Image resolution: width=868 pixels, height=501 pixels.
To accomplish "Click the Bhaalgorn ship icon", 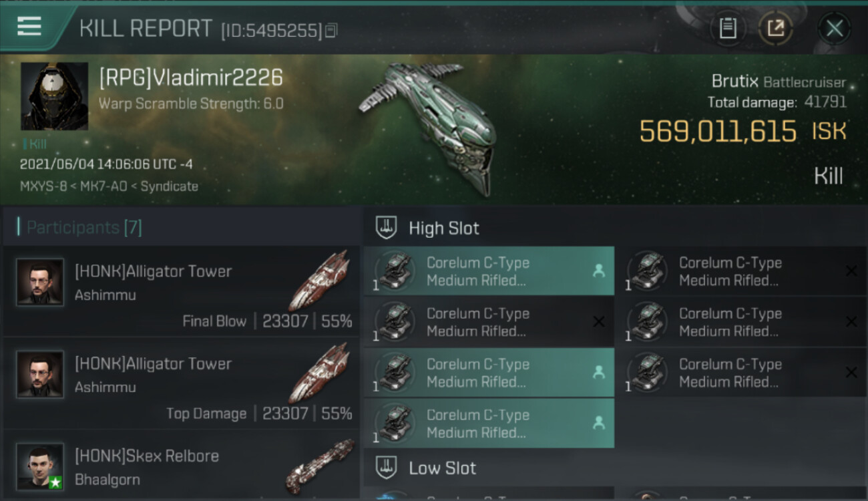I will pyautogui.click(x=320, y=466).
